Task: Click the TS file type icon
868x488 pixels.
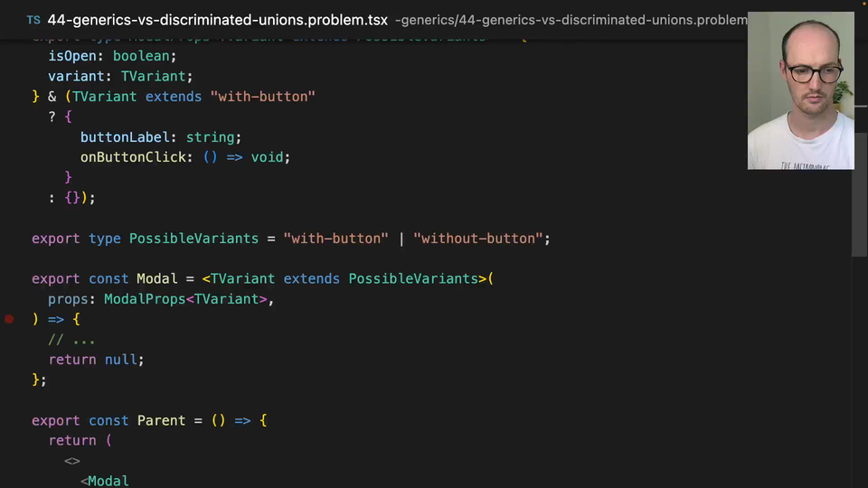Action: 33,20
